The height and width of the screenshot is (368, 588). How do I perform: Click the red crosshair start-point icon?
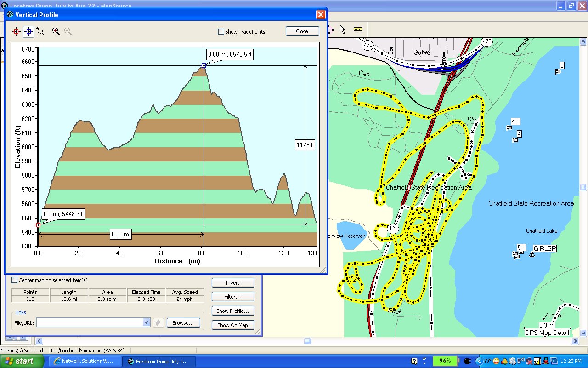click(17, 31)
